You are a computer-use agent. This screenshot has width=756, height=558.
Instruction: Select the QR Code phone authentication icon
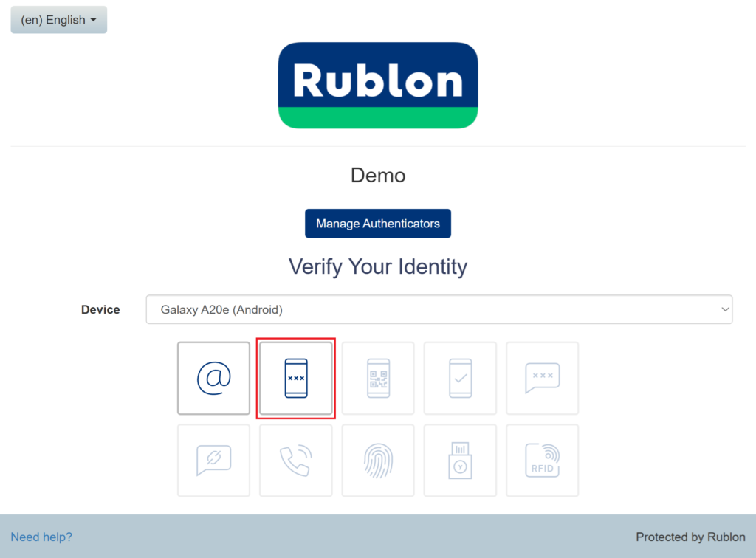point(378,378)
